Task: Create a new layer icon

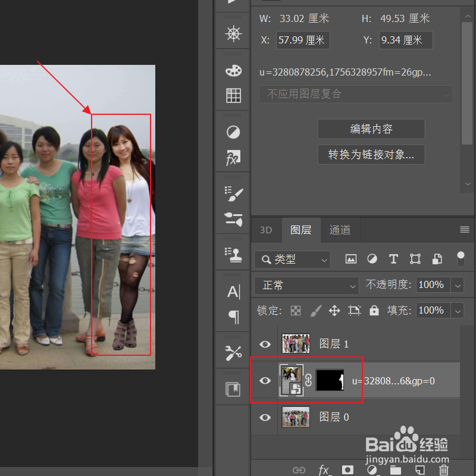Action: pos(420,470)
